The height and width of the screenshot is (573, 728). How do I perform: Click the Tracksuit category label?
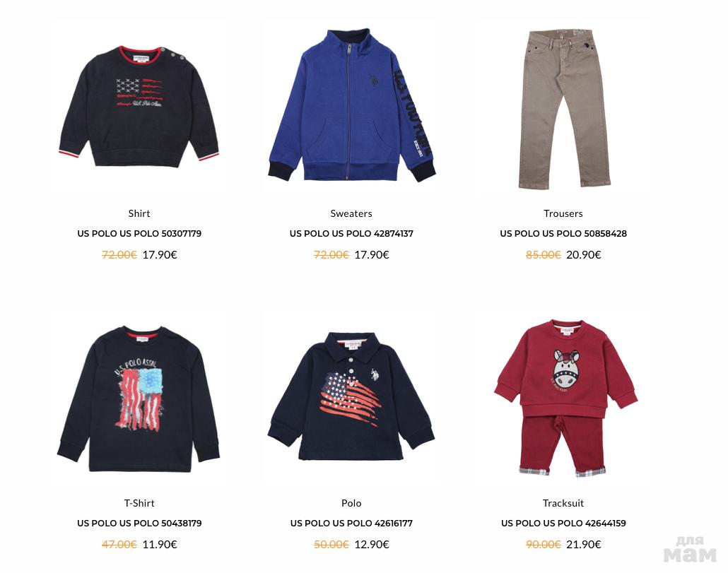563,503
